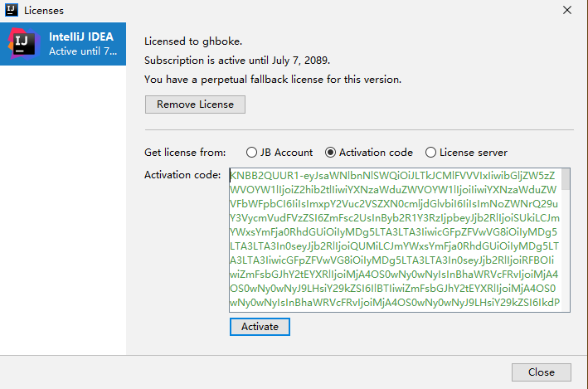Click the activation code scrollbar track below thumb

point(566,250)
